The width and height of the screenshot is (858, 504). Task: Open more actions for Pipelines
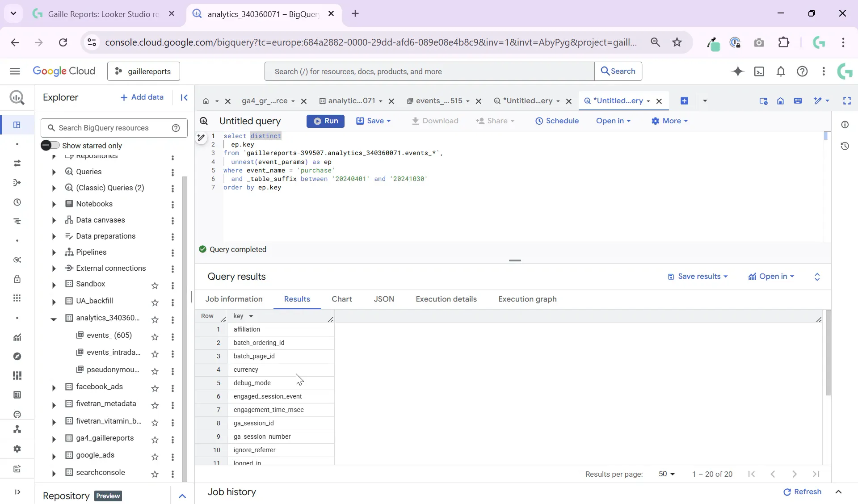(x=172, y=253)
